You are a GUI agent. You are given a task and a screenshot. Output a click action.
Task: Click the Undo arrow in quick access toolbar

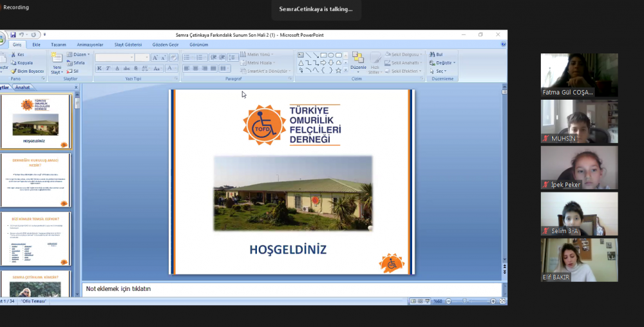22,35
